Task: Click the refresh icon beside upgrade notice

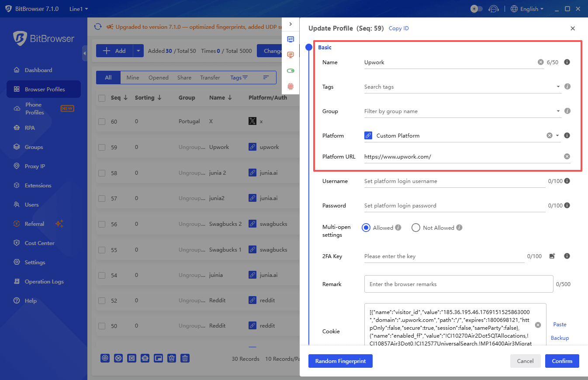Action: (x=98, y=27)
